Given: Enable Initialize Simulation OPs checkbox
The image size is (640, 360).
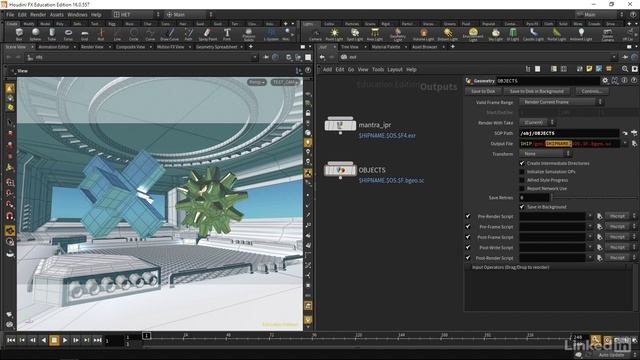Looking at the screenshot, I should [522, 171].
